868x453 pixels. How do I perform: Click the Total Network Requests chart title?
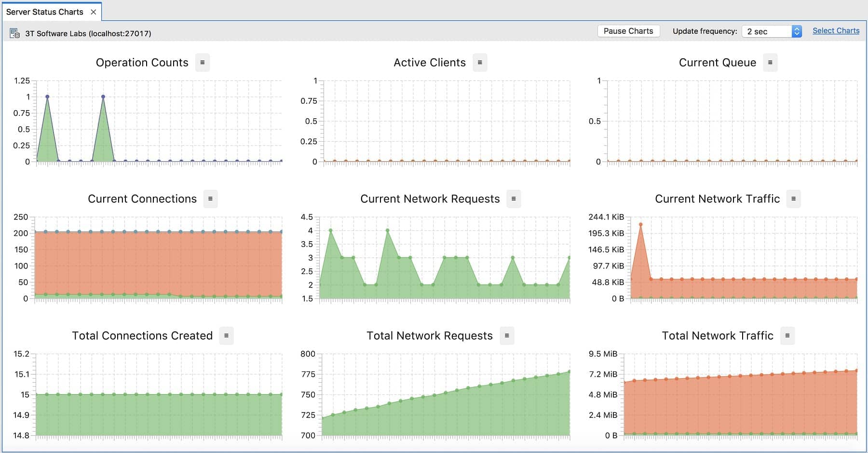coord(430,336)
